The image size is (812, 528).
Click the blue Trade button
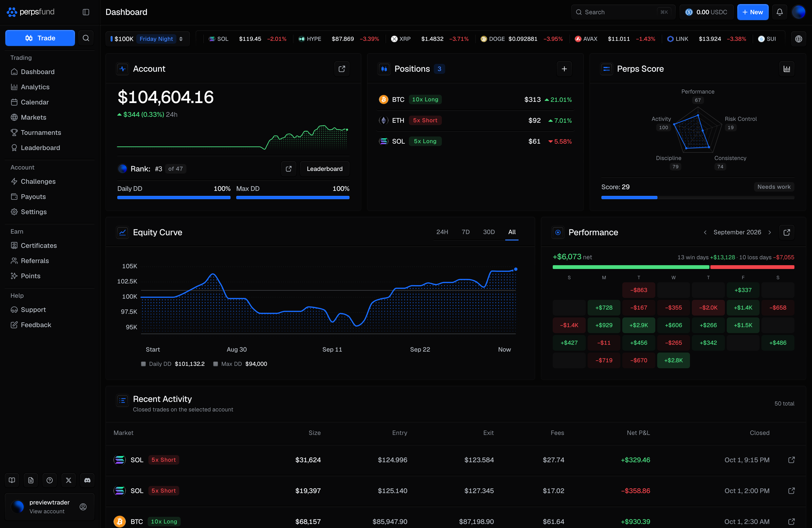(40, 38)
